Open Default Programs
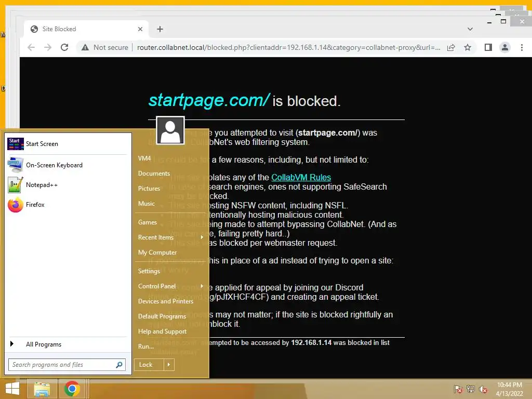Image resolution: width=532 pixels, height=399 pixels. [x=162, y=316]
